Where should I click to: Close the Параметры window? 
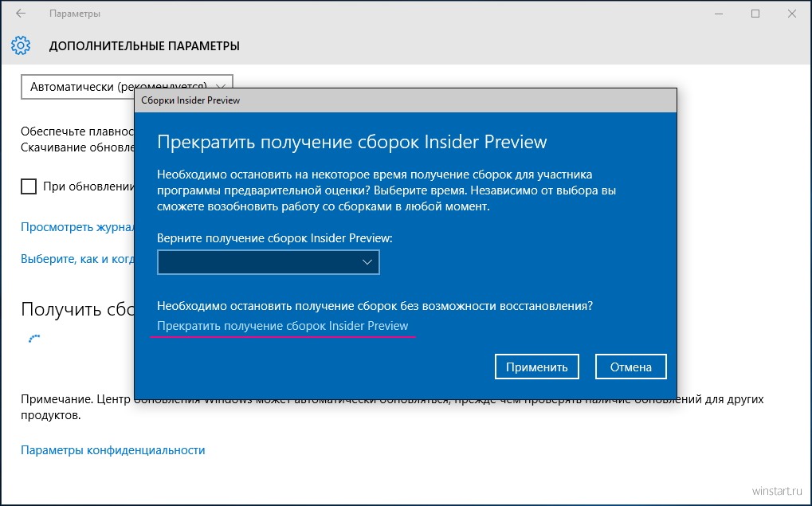792,14
